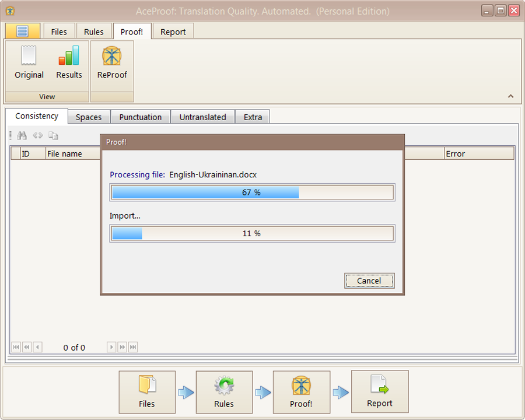Open the Rules gear step at the bottom
Image resolution: width=525 pixels, height=420 pixels.
(x=224, y=391)
